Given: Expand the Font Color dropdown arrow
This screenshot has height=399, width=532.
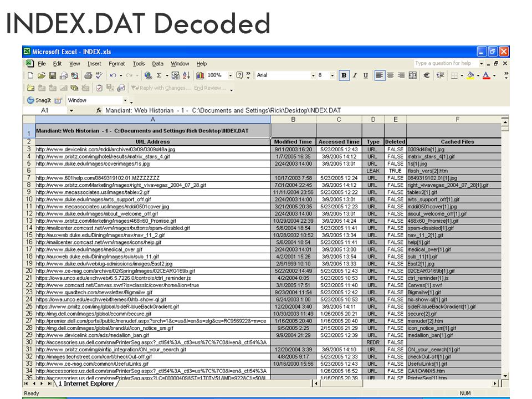Looking at the screenshot, I should tap(494, 75).
